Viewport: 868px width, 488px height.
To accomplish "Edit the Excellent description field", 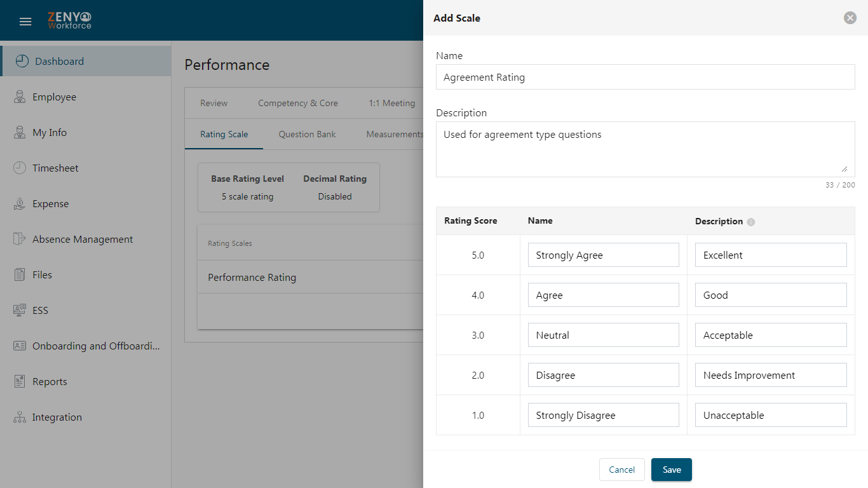I will pos(771,255).
